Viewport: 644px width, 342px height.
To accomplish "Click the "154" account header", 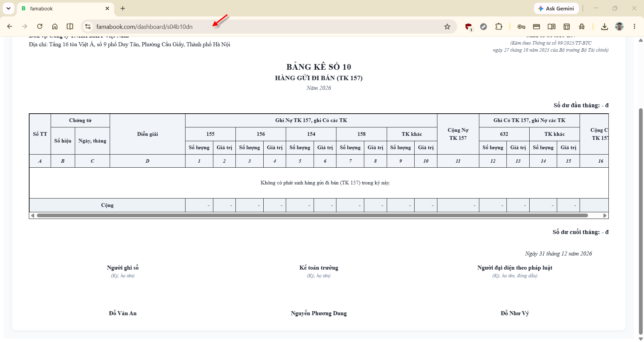I will tap(311, 134).
